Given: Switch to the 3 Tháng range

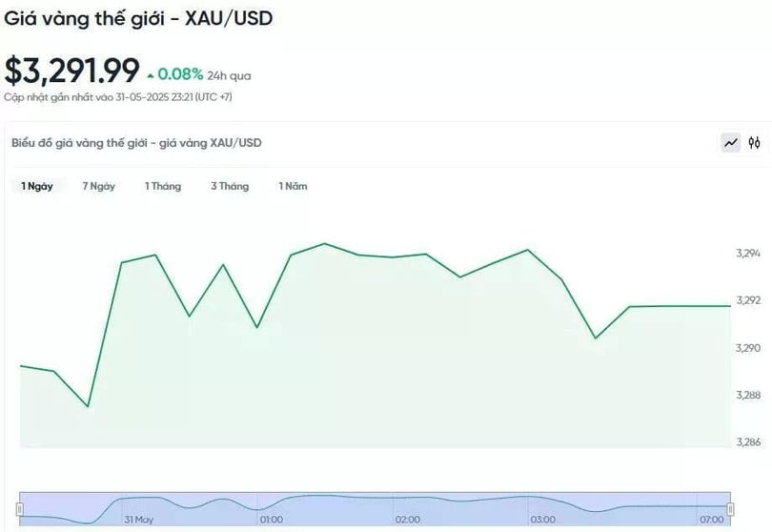Looking at the screenshot, I should [230, 186].
